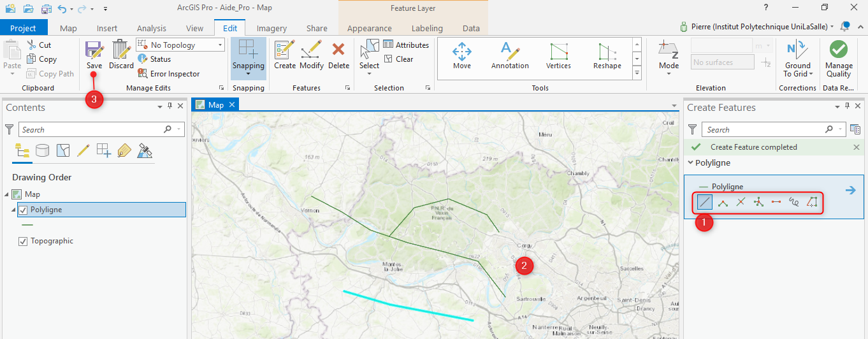Choose the Annotation edit tool
Screen dimensions: 868x339
point(510,55)
